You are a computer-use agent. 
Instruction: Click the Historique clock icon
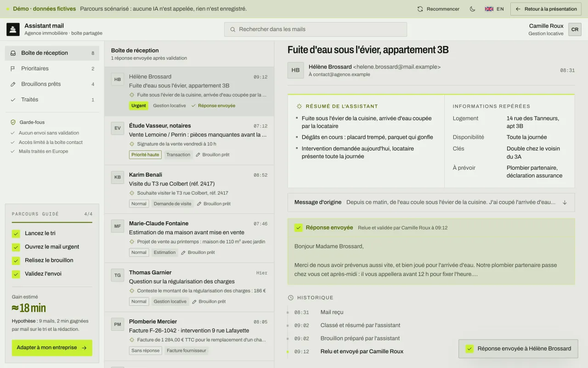point(290,298)
